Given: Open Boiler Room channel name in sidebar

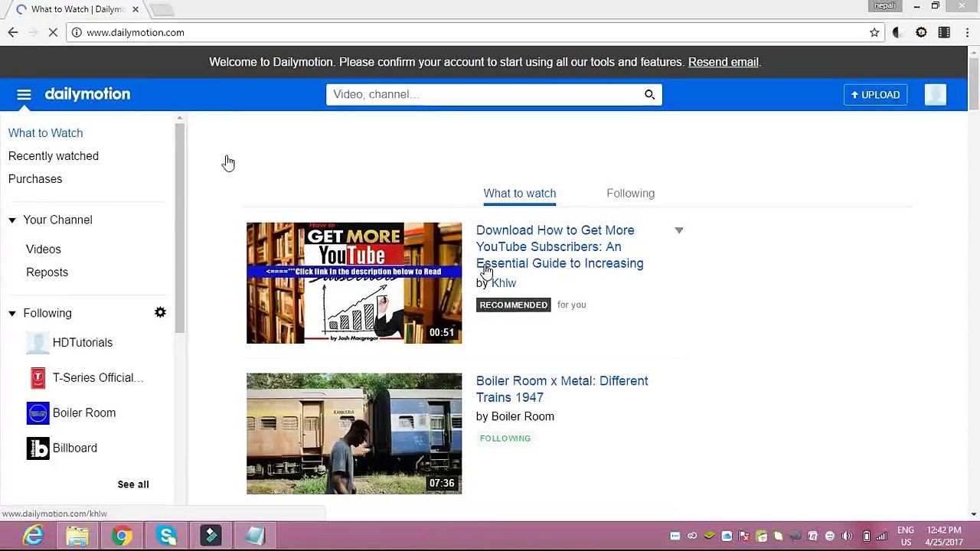Looking at the screenshot, I should 84,413.
